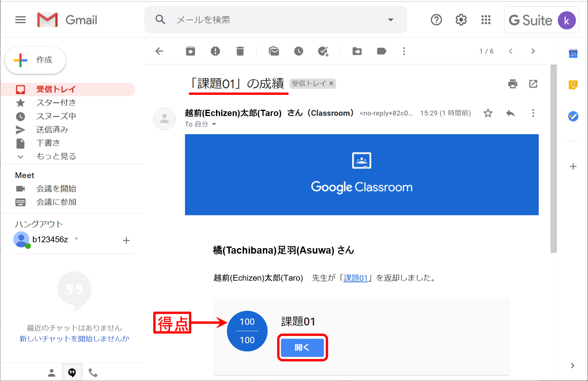The height and width of the screenshot is (381, 588).
Task: Switch to the Hangouts phone tab
Action: [93, 372]
